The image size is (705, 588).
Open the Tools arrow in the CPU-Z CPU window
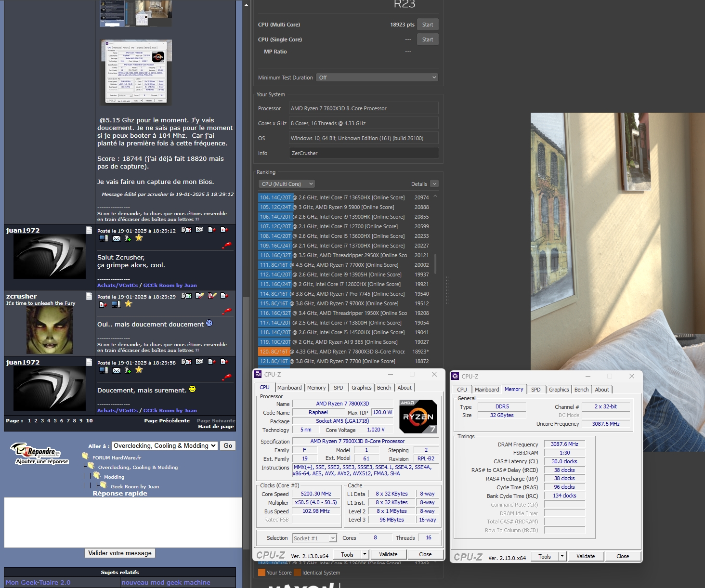pos(365,554)
